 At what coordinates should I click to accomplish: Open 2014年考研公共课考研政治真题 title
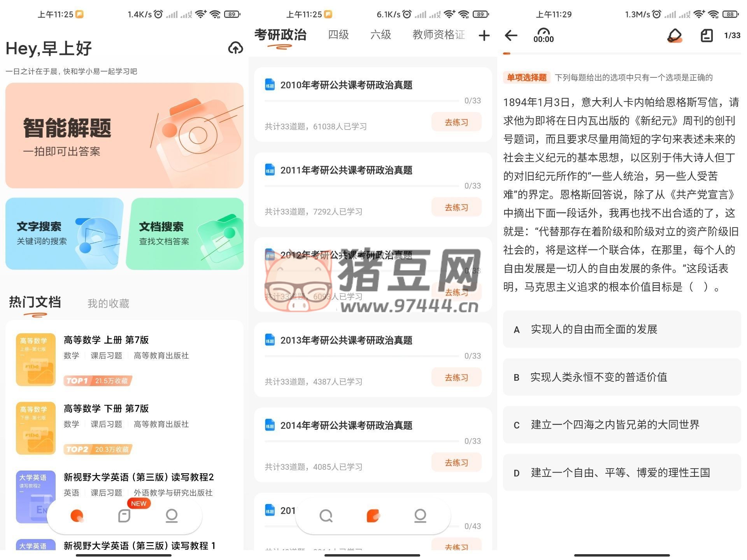point(346,425)
